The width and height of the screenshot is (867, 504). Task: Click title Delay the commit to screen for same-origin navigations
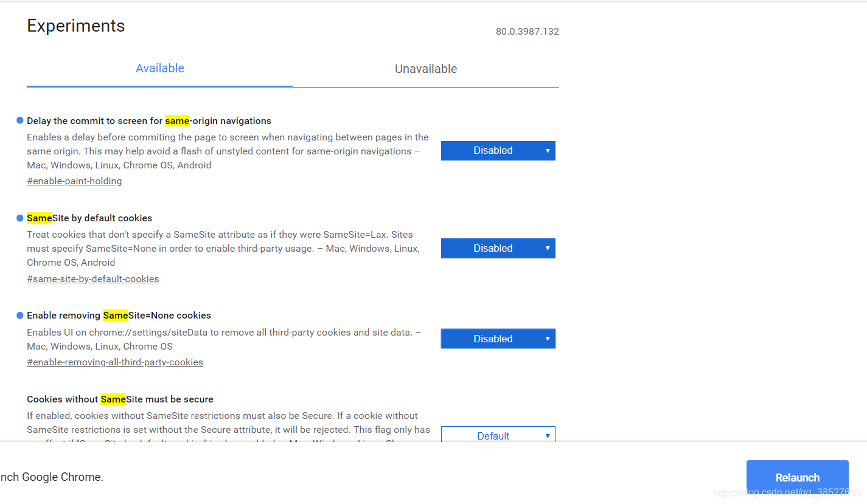click(149, 121)
